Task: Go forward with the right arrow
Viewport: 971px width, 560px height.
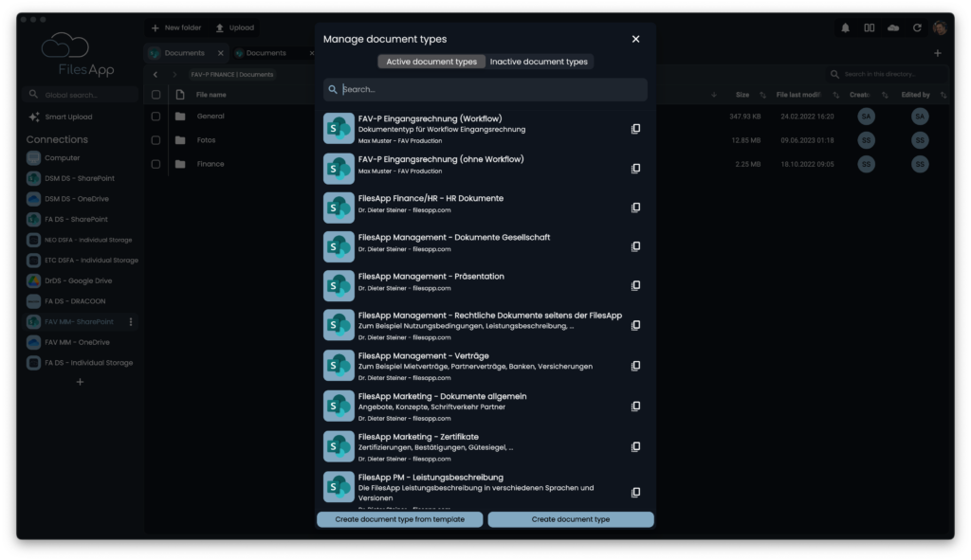Action: pyautogui.click(x=174, y=74)
